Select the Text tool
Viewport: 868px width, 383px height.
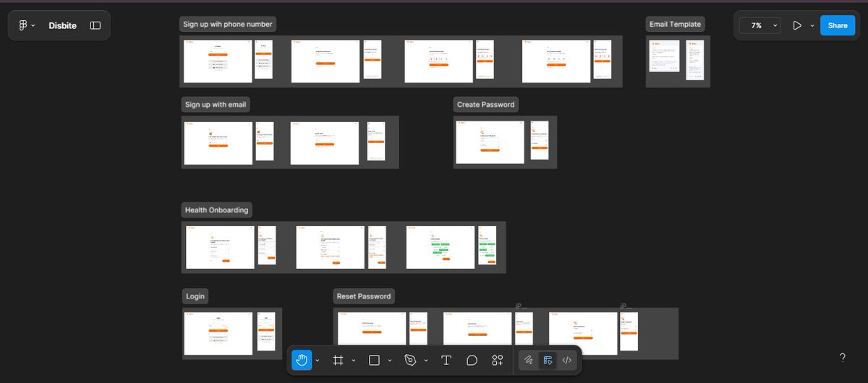[446, 360]
